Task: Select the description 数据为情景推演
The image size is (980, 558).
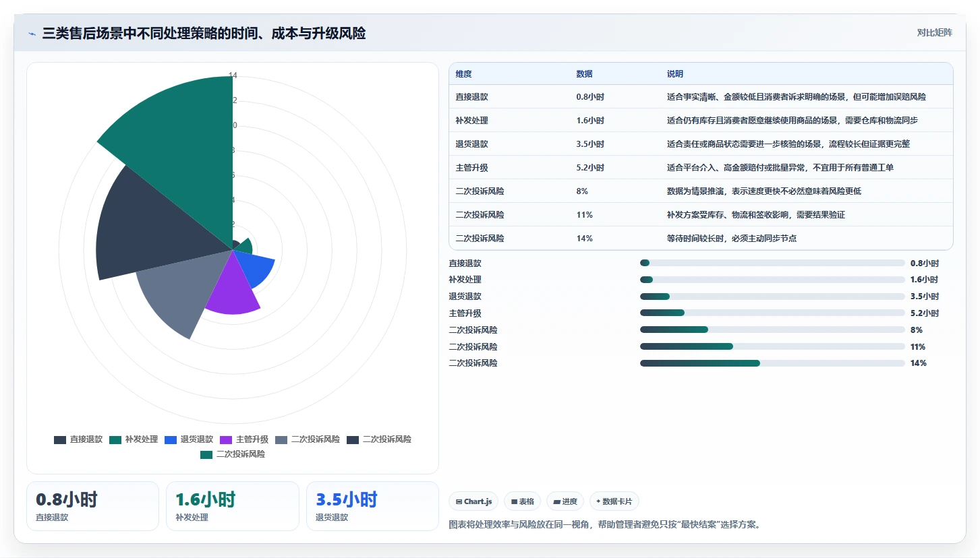Action: (x=764, y=191)
